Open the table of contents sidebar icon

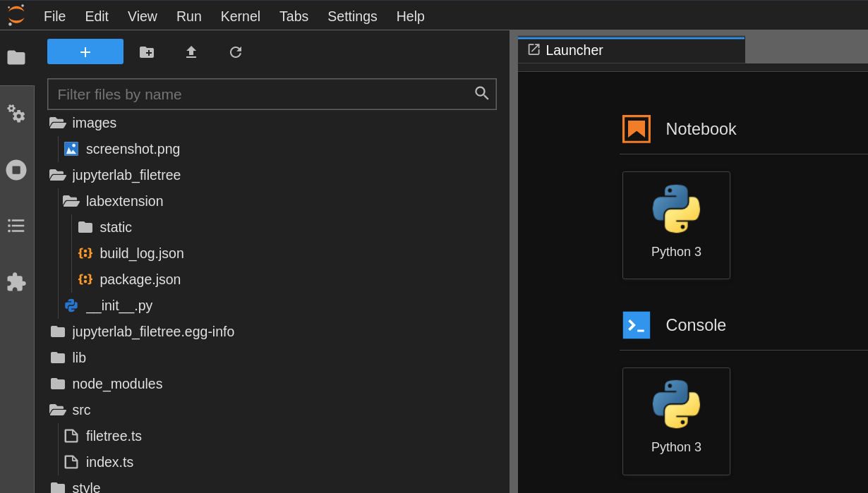point(16,226)
